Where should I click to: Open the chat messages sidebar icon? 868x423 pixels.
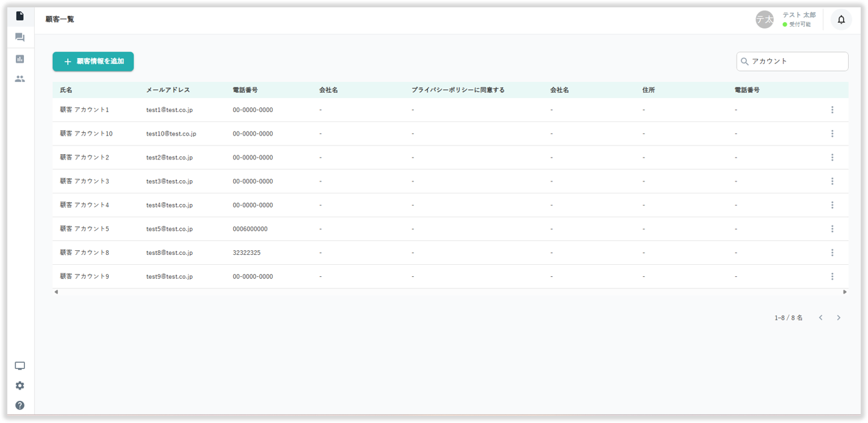(x=20, y=37)
